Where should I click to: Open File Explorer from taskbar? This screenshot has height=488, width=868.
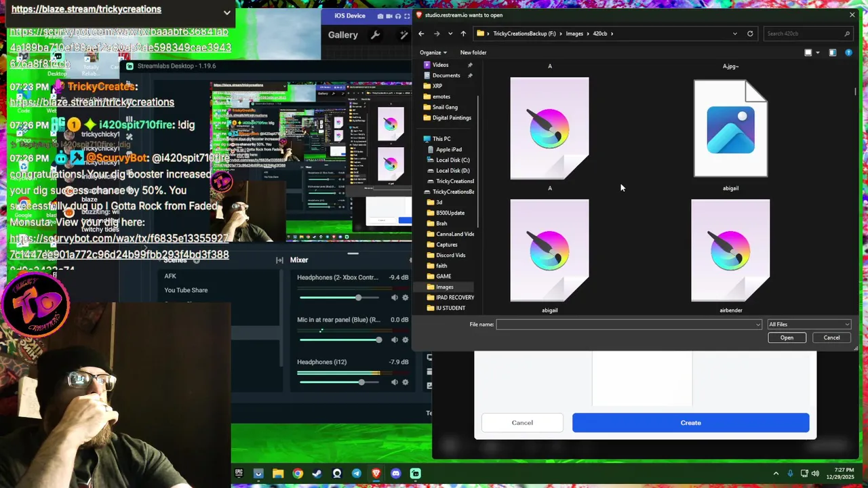(278, 474)
